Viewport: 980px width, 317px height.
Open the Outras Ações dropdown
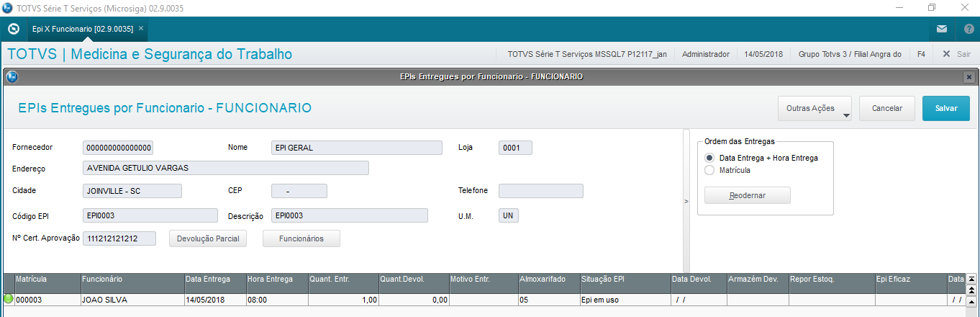tap(815, 108)
